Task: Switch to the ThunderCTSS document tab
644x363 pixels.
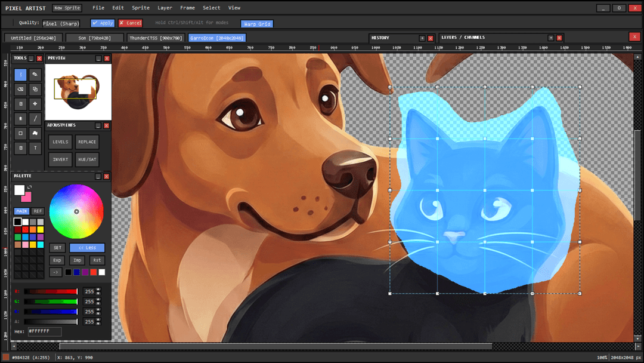Action: (x=156, y=38)
